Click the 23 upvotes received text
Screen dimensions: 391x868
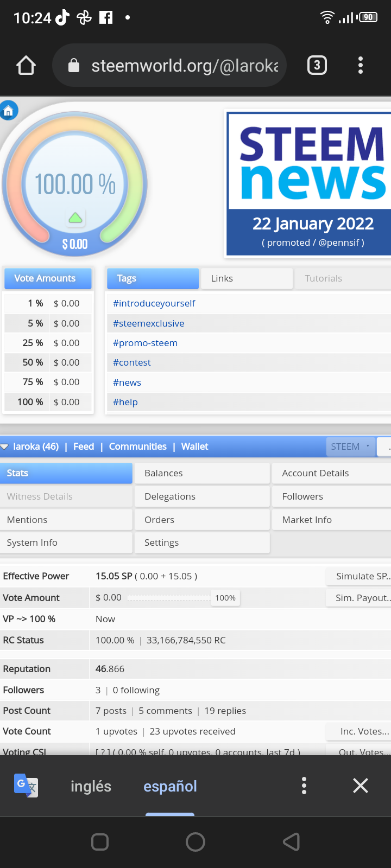tap(192, 731)
